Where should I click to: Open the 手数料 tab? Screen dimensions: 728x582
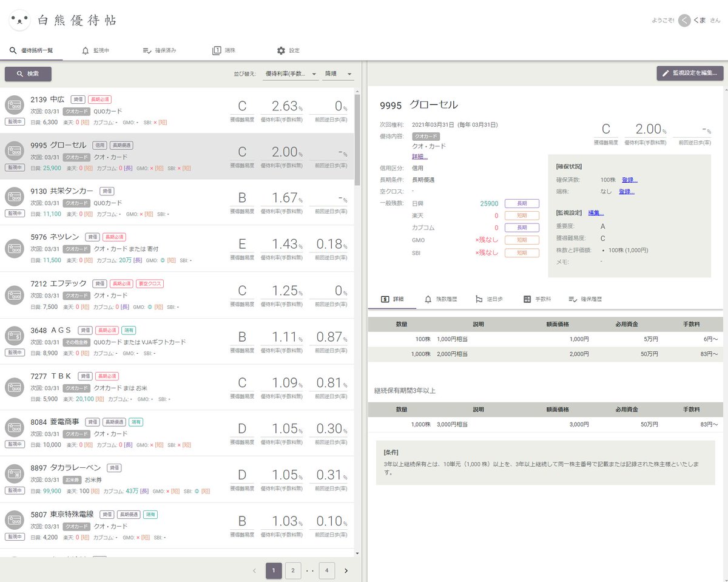537,299
